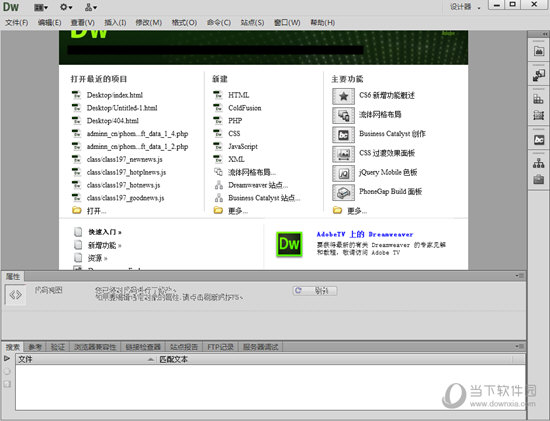
Task: Open recent file class197_goodnews.js
Action: click(125, 198)
